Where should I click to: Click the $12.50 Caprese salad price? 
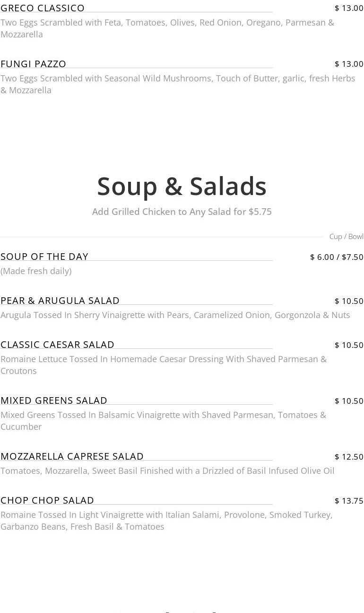(349, 457)
